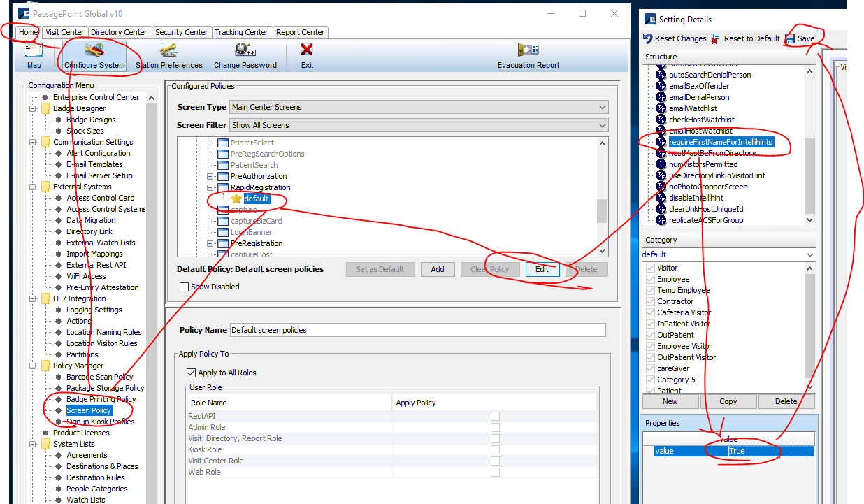This screenshot has width=864, height=504.
Task: Click the numVisitorsPermitted setting icon
Action: [661, 164]
